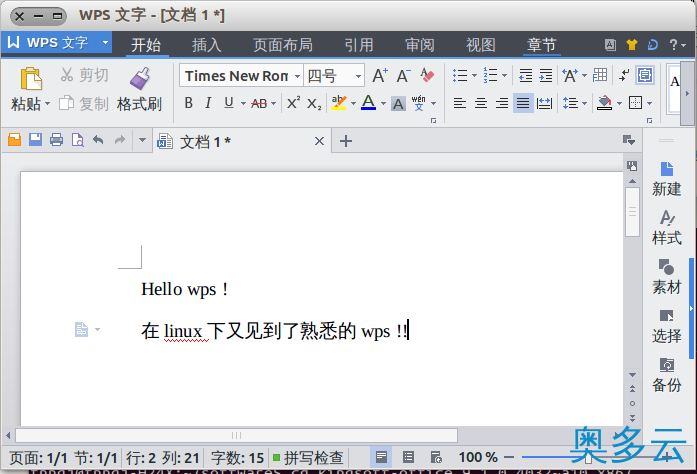
Task: Click the 字数: 15 word count
Action: coord(237,458)
